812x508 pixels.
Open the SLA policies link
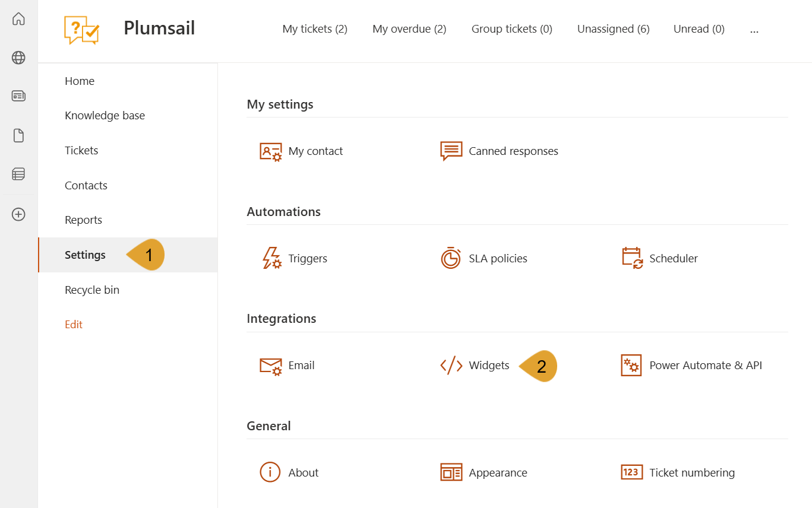498,259
